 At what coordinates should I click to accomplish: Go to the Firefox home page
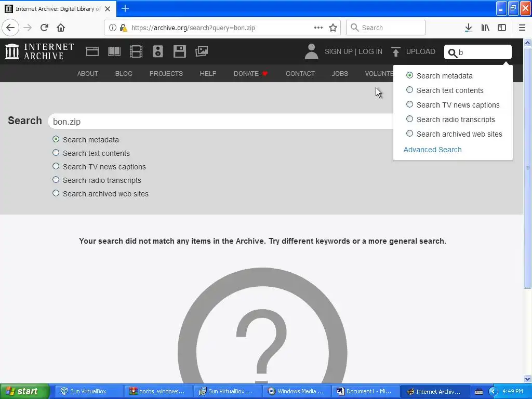tap(61, 28)
